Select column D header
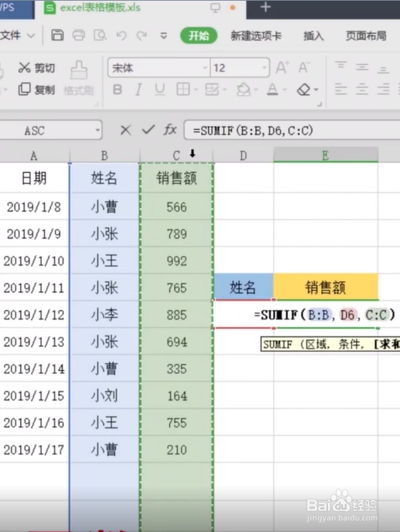 [243, 156]
